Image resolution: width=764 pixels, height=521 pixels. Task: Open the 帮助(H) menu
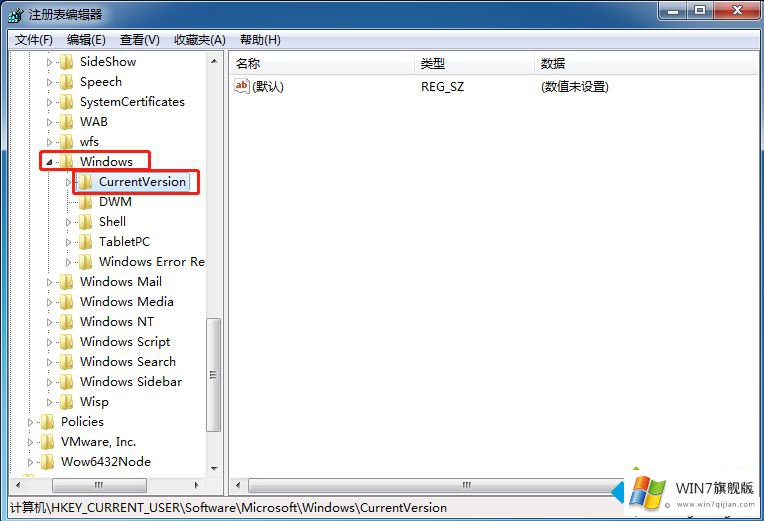click(260, 40)
